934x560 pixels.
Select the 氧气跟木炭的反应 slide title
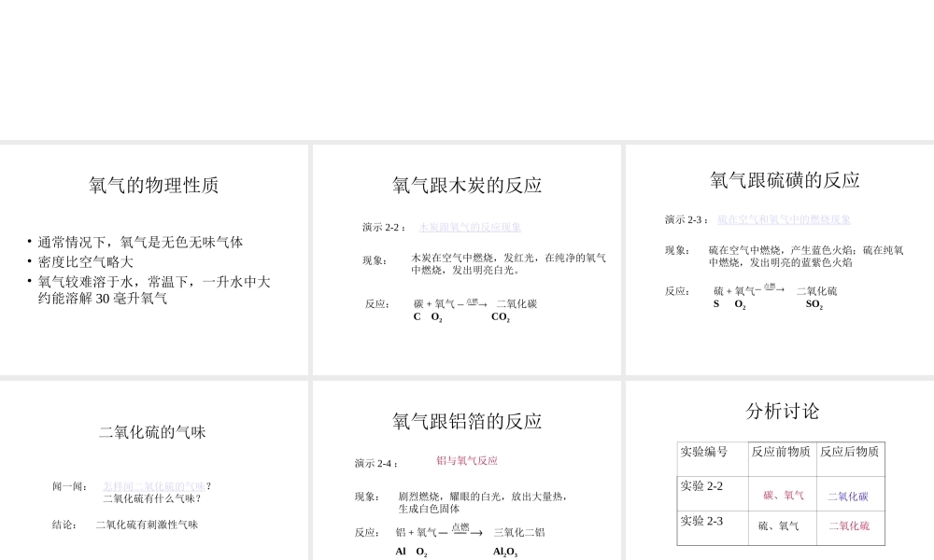(466, 185)
